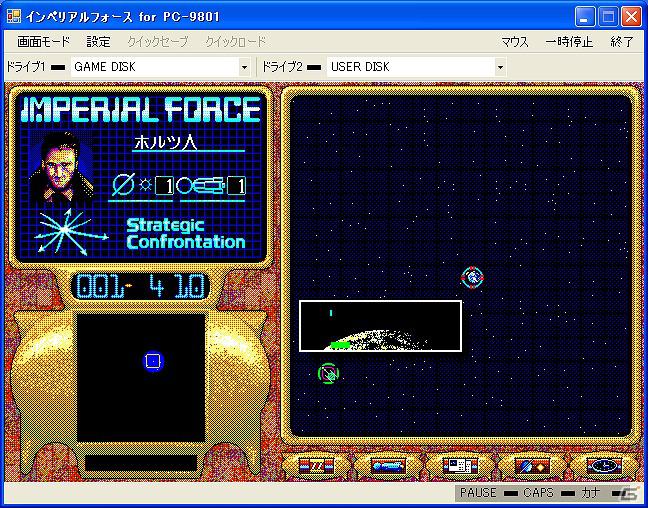This screenshot has height=508, width=648.
Task: Open the computer terminal icon
Action: pos(460,466)
